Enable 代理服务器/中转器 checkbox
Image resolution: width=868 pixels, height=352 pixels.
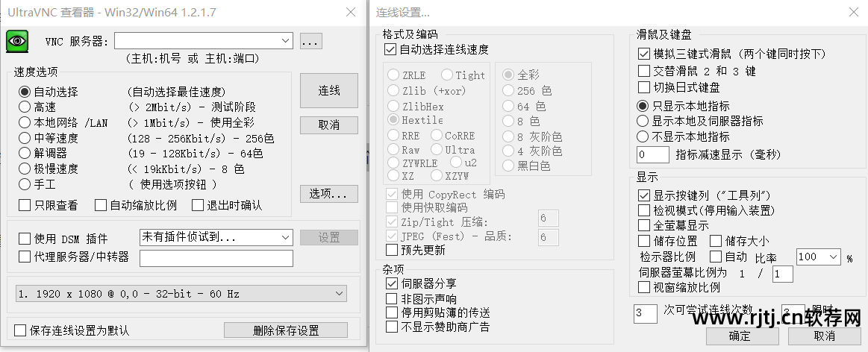click(25, 257)
